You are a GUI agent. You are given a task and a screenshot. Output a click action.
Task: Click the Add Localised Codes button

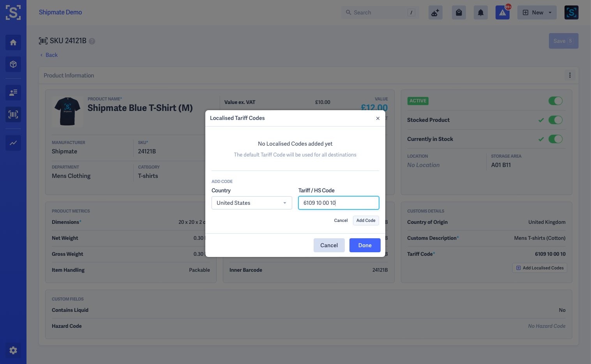pyautogui.click(x=540, y=268)
